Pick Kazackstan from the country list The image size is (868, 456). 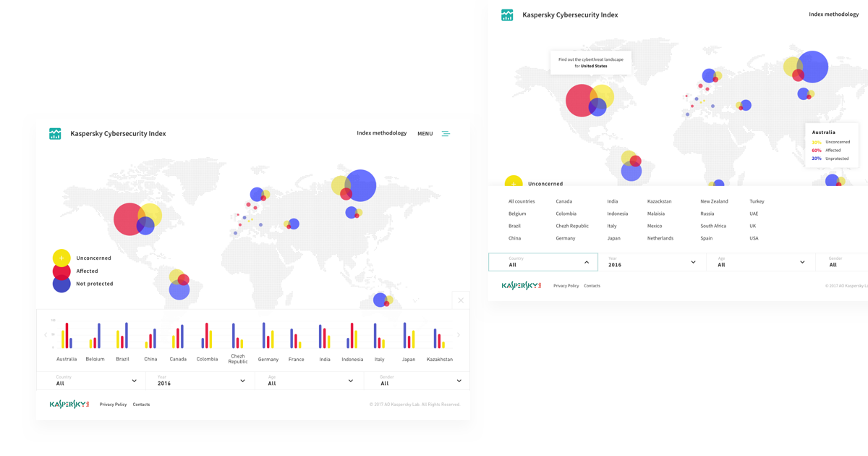(660, 201)
